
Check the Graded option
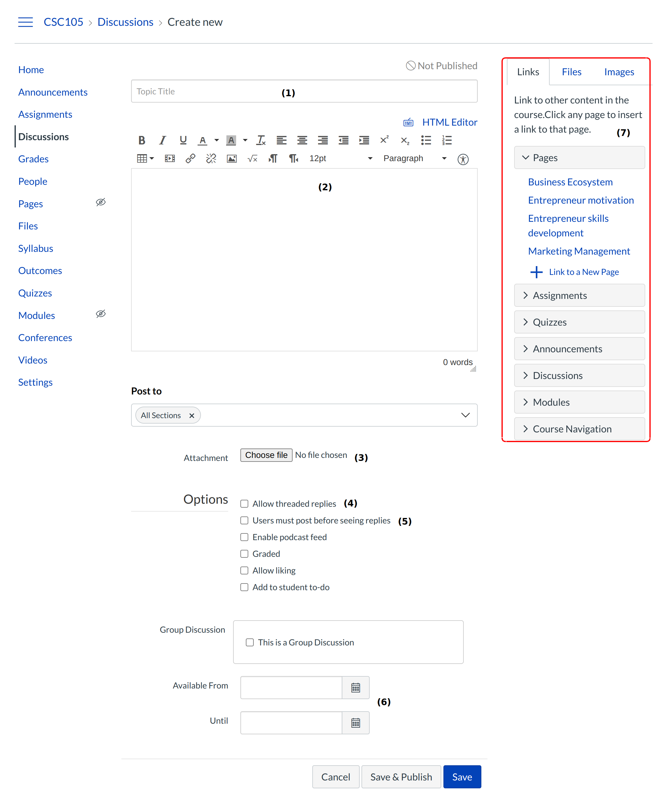pos(244,553)
